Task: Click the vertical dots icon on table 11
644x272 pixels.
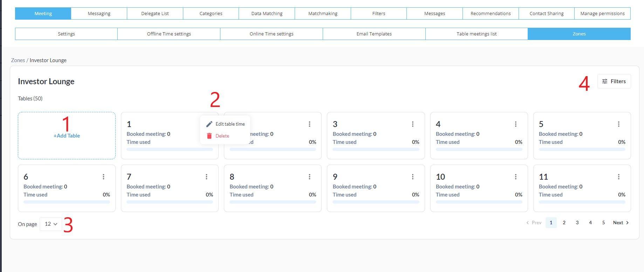Action: (x=618, y=177)
